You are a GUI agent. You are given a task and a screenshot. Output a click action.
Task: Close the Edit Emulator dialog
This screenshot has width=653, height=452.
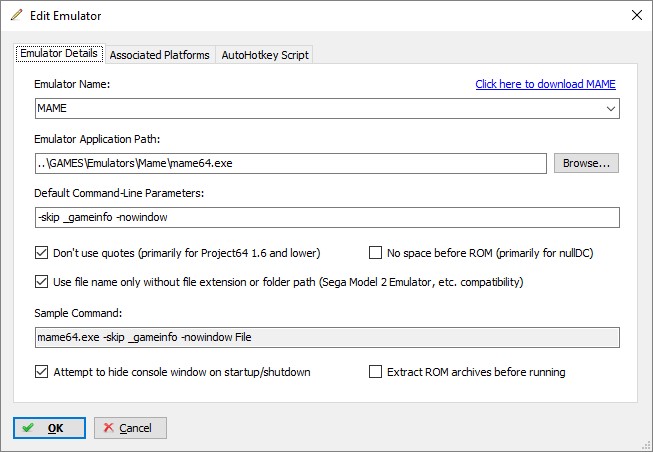point(636,15)
